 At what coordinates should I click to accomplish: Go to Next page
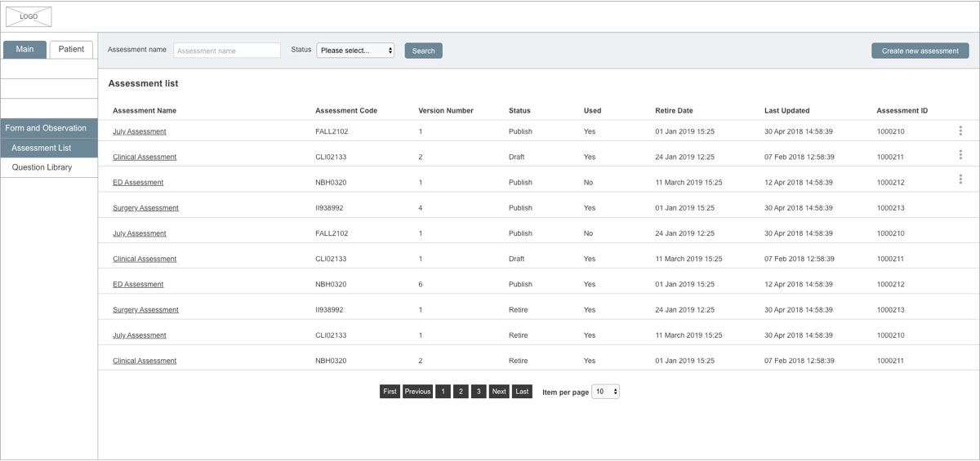[x=499, y=392]
